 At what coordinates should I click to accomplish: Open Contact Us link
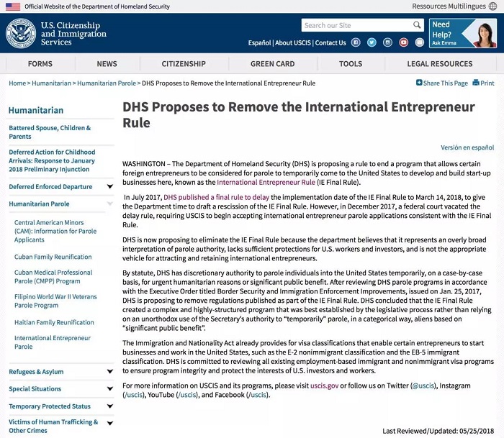point(330,42)
